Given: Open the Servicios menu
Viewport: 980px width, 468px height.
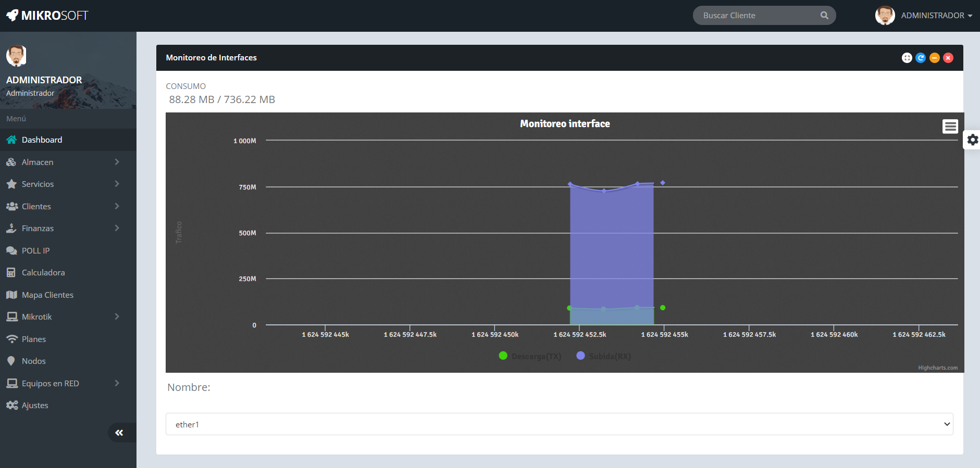Looking at the screenshot, I should point(68,184).
